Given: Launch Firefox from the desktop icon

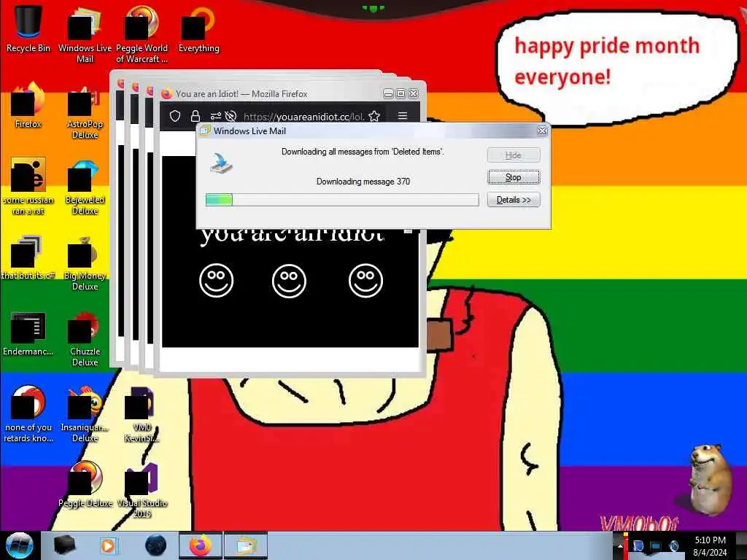Looking at the screenshot, I should pyautogui.click(x=28, y=105).
